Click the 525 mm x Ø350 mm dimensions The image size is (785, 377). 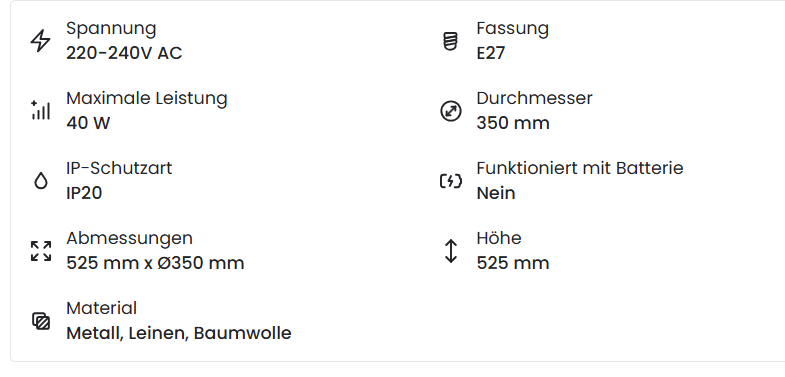pos(155,263)
